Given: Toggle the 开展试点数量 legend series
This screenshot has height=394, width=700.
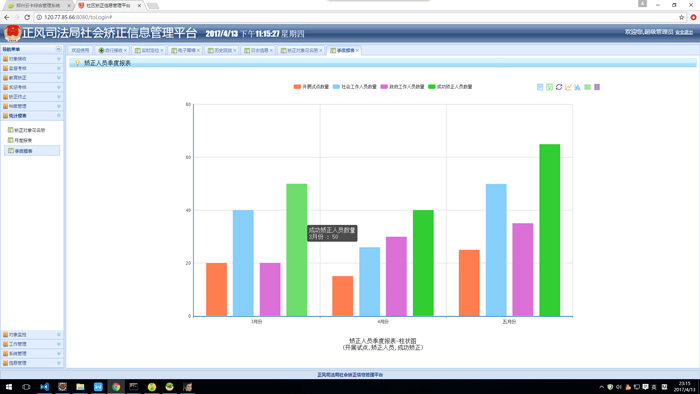Looking at the screenshot, I should (x=311, y=87).
